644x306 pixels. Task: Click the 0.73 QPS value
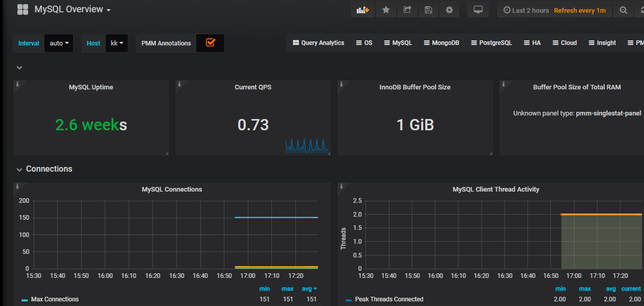pos(253,125)
